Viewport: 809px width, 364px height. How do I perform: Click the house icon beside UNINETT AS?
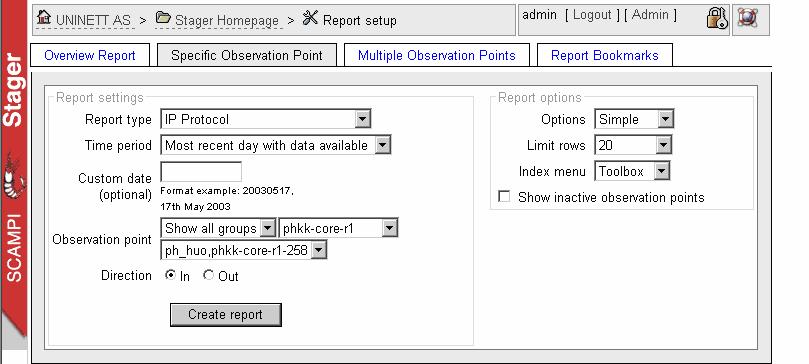44,18
